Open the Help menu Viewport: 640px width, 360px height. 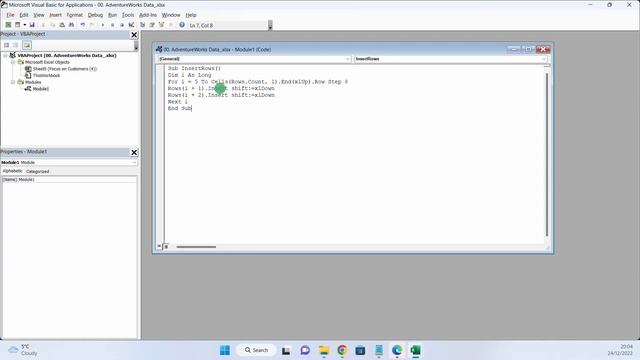coord(191,15)
